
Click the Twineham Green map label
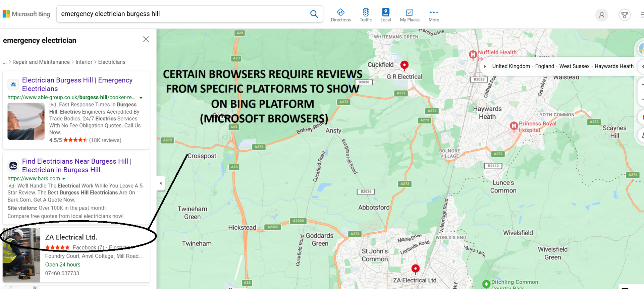193,213
